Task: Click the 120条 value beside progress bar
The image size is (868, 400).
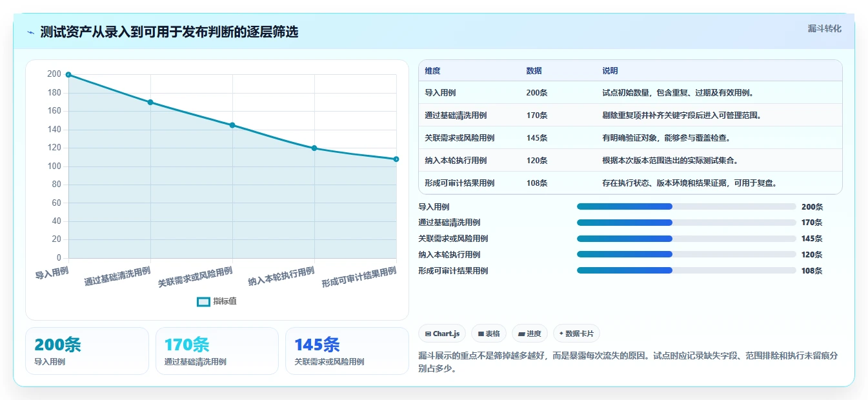Action: [812, 255]
